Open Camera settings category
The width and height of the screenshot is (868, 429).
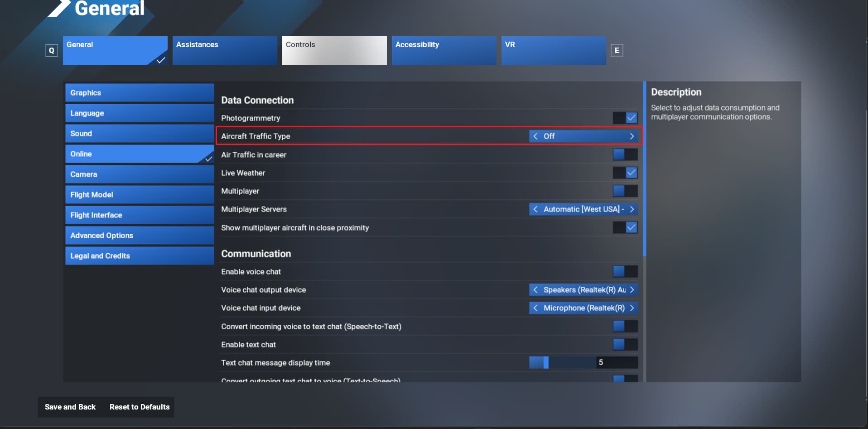point(140,174)
